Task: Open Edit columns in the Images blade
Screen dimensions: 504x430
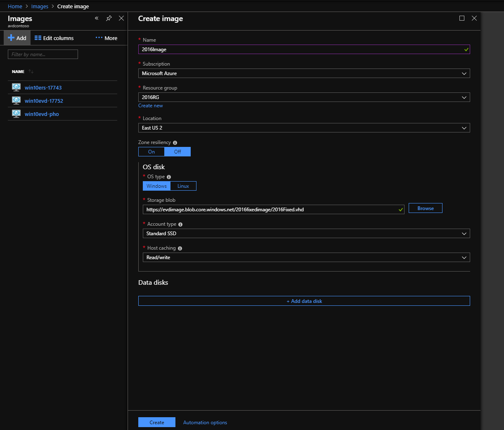Action: pyautogui.click(x=54, y=38)
